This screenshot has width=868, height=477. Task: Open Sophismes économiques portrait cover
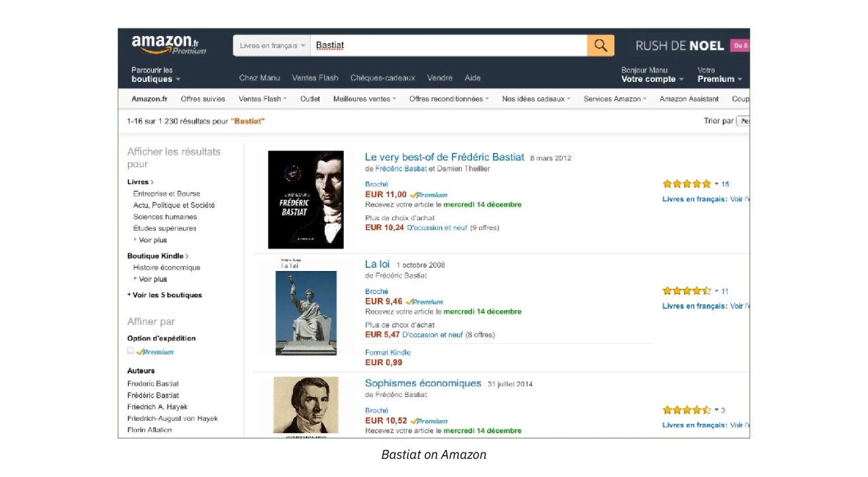click(x=306, y=405)
